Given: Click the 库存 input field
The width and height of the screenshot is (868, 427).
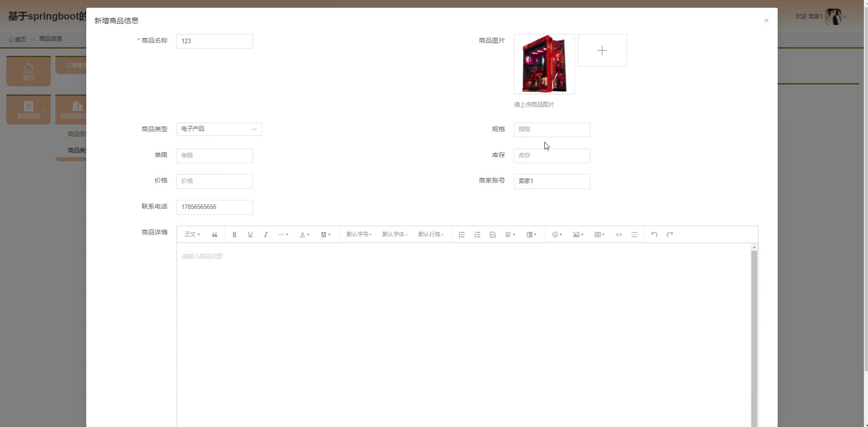Looking at the screenshot, I should pyautogui.click(x=552, y=156).
